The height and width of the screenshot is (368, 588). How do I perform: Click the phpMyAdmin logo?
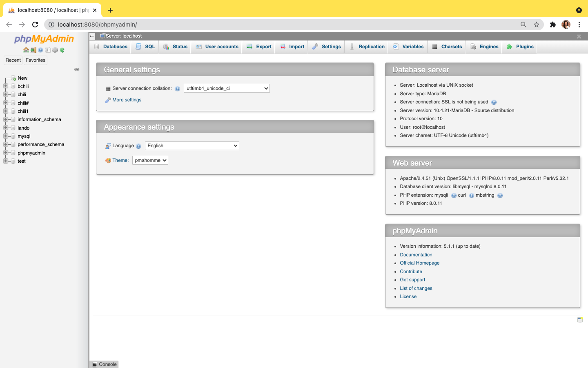pyautogui.click(x=44, y=39)
